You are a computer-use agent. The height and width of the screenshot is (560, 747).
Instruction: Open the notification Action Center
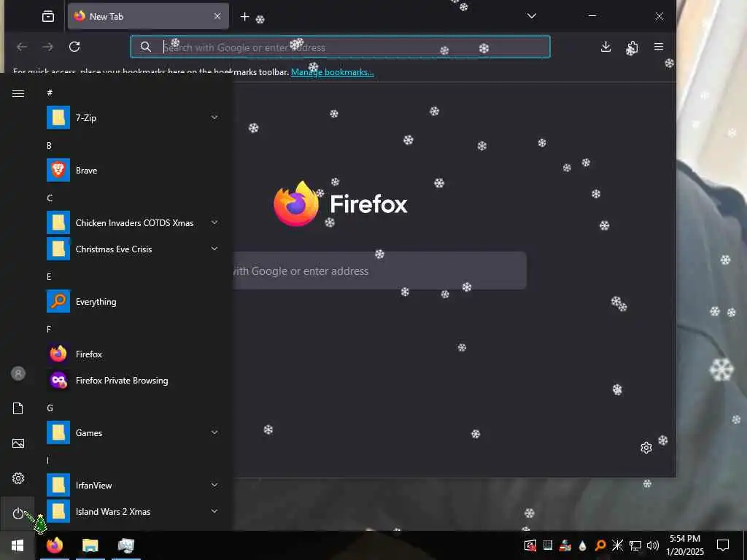(723, 545)
